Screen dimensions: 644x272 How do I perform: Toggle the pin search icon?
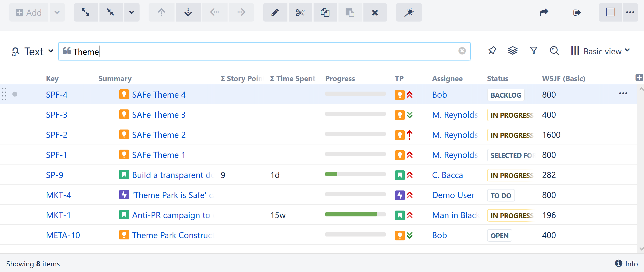492,51
